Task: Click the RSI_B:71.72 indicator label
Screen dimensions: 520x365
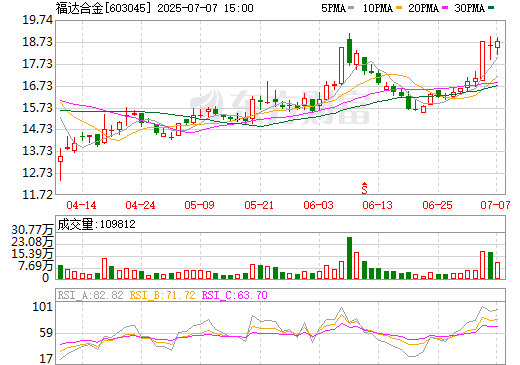Action: click(162, 295)
